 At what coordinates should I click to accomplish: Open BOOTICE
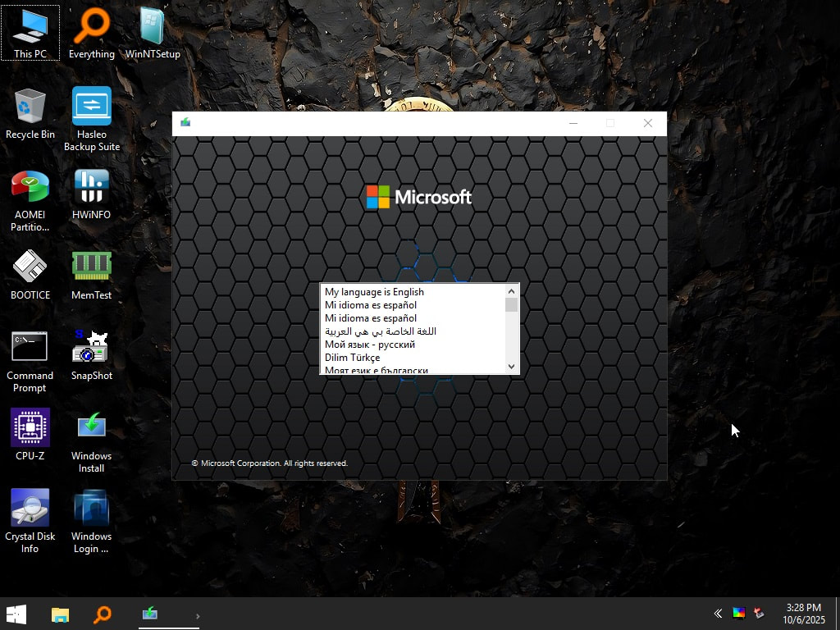tap(30, 267)
